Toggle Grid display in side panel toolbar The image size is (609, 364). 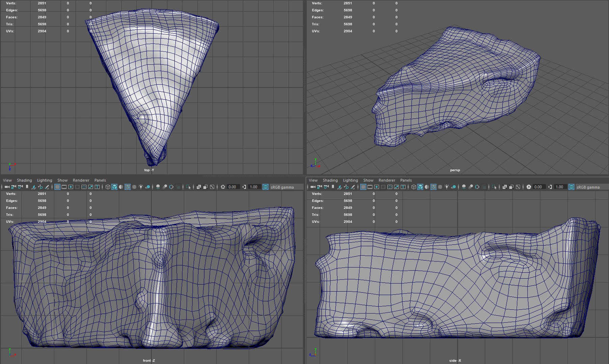tap(363, 187)
